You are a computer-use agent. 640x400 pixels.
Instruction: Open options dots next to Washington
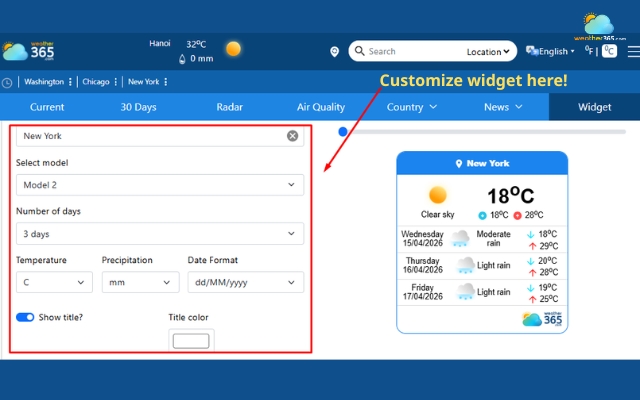click(70, 82)
